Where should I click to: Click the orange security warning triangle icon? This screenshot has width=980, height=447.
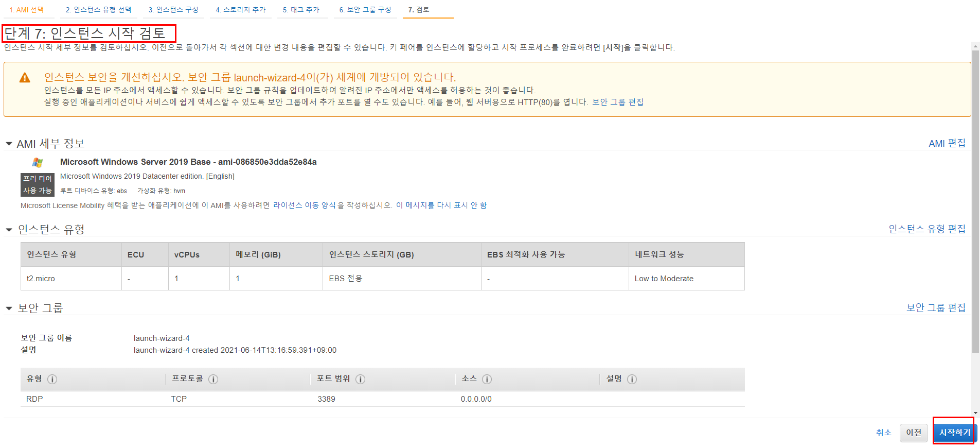pos(25,78)
